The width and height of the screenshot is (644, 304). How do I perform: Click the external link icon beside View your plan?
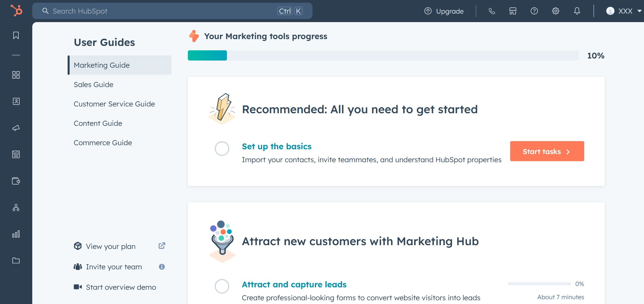pyautogui.click(x=162, y=246)
